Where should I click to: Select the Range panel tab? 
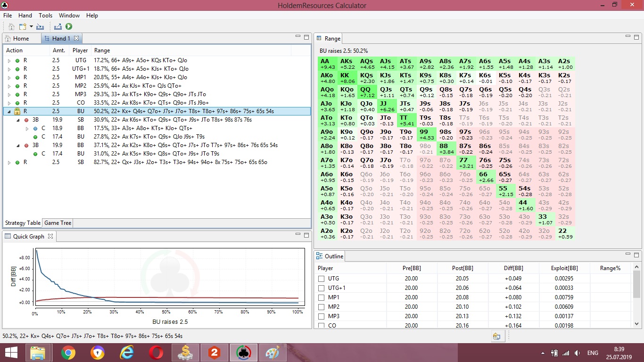coord(329,39)
